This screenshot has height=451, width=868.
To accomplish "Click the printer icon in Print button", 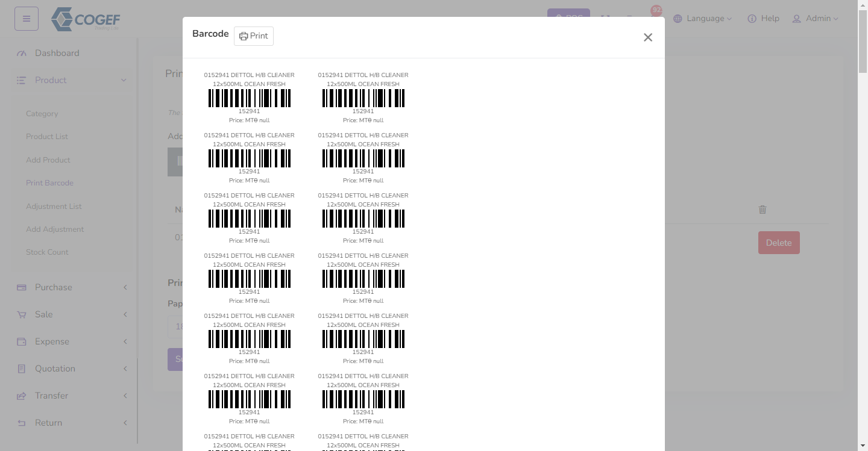I will 244,36.
